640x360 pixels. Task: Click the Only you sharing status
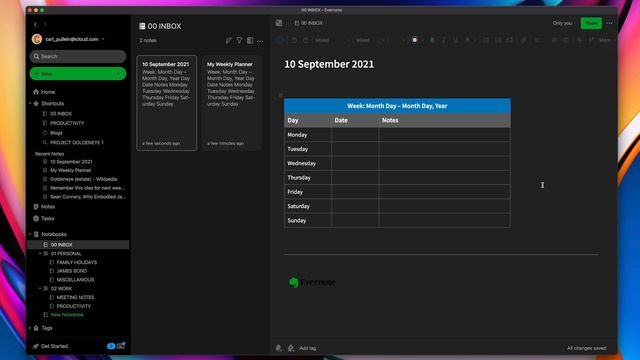coord(562,23)
